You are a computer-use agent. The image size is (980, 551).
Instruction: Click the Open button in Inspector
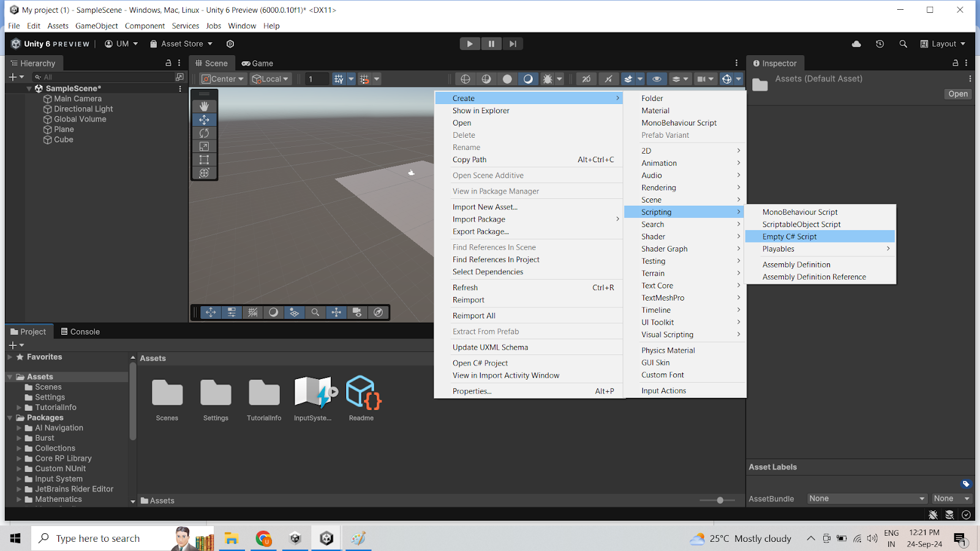point(958,94)
